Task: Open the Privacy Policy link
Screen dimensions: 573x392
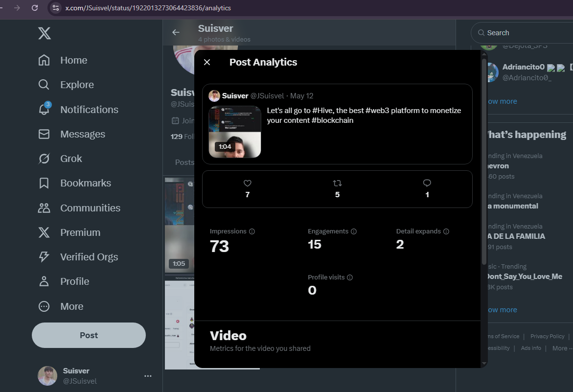Action: [x=547, y=336]
